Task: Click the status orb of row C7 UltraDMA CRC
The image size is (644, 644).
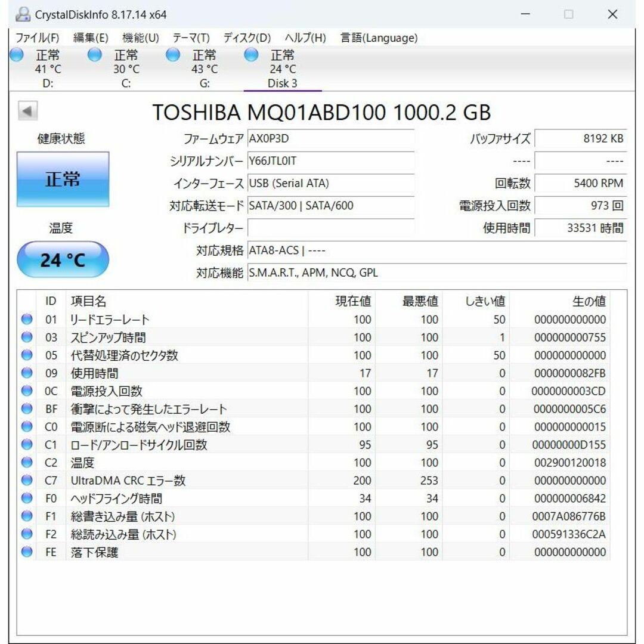Action: click(x=27, y=480)
